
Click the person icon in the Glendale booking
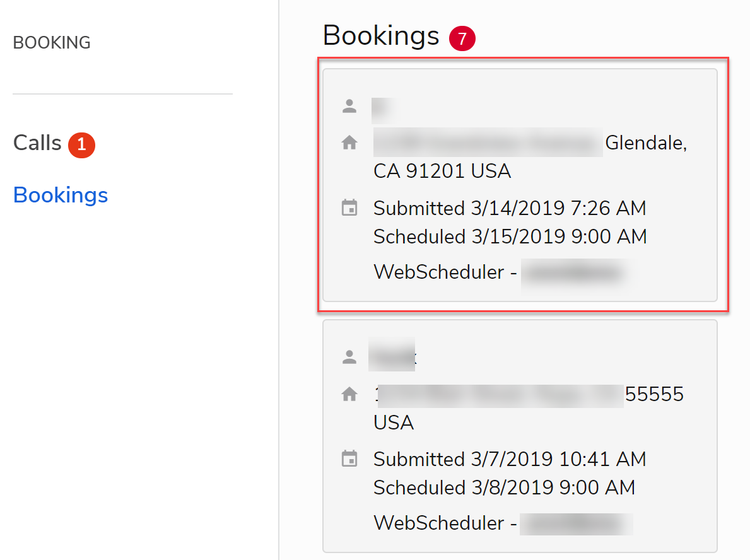[349, 106]
